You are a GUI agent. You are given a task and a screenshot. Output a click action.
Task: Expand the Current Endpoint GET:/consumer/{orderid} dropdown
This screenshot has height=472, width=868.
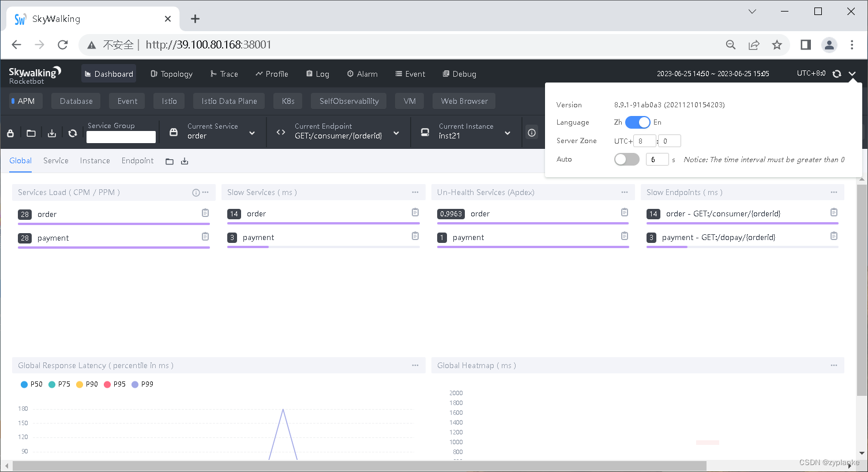tap(396, 132)
